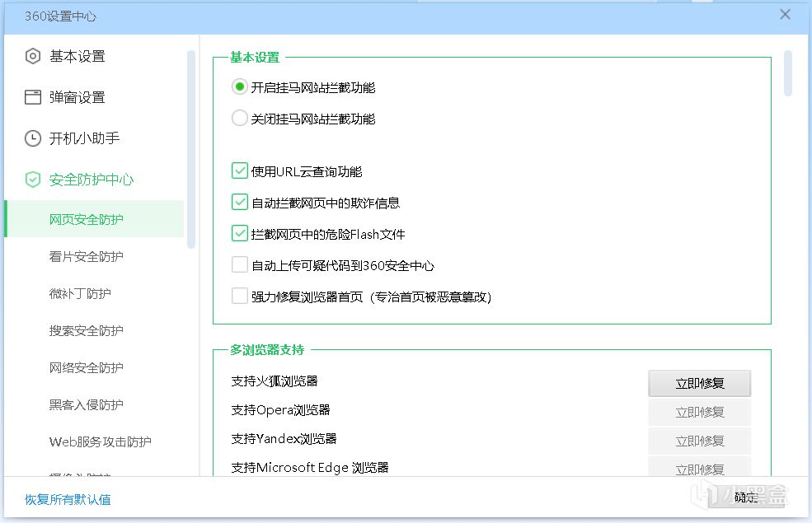Viewport: 812px width, 523px height.
Task: Select 黑客入侵防护 sub-item
Action: [x=86, y=404]
